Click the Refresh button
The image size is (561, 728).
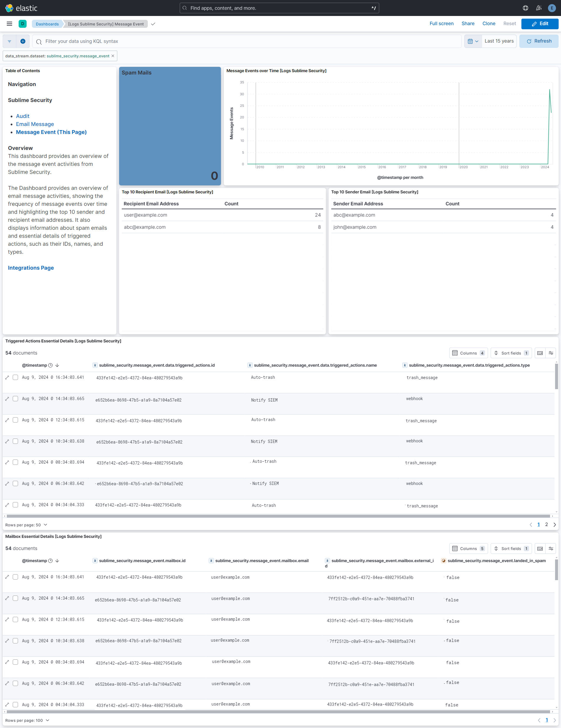[539, 41]
